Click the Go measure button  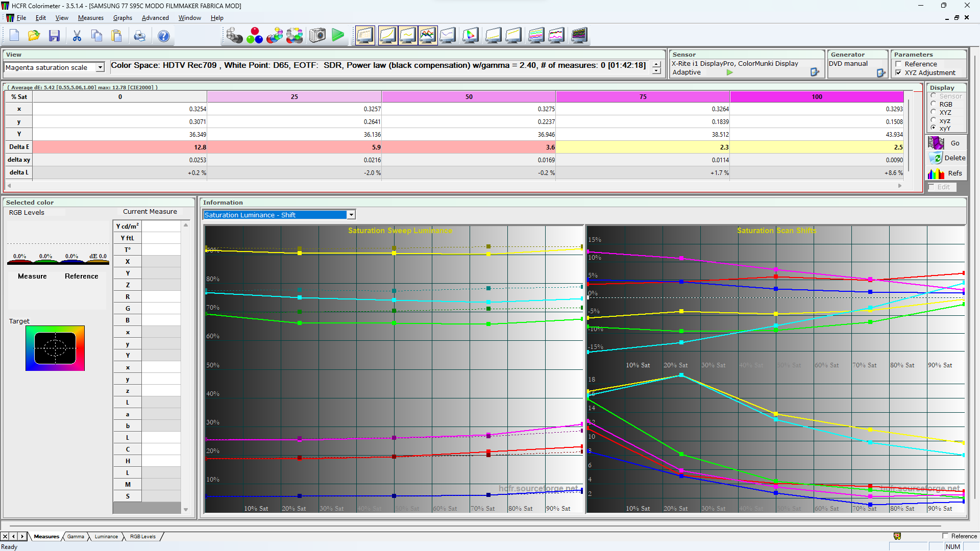(946, 143)
